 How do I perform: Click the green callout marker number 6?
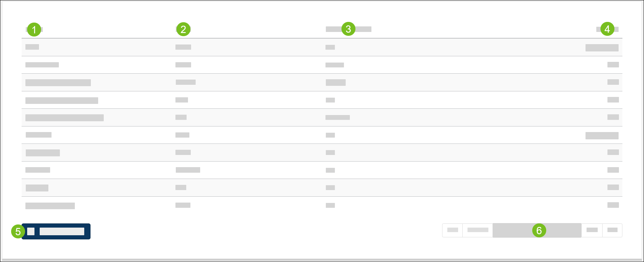click(x=539, y=230)
